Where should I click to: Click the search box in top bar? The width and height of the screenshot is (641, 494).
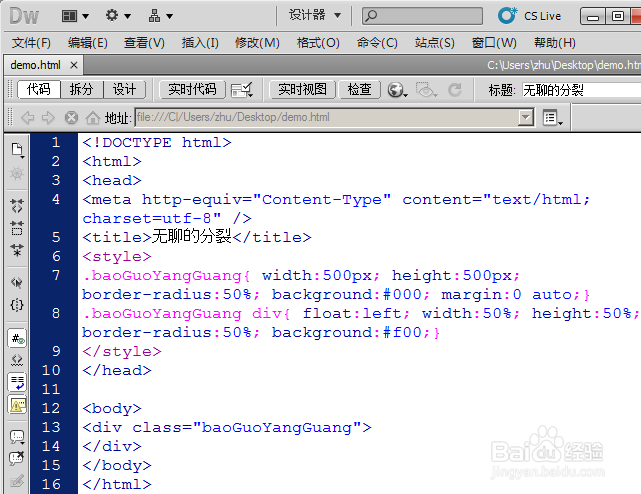[x=422, y=16]
